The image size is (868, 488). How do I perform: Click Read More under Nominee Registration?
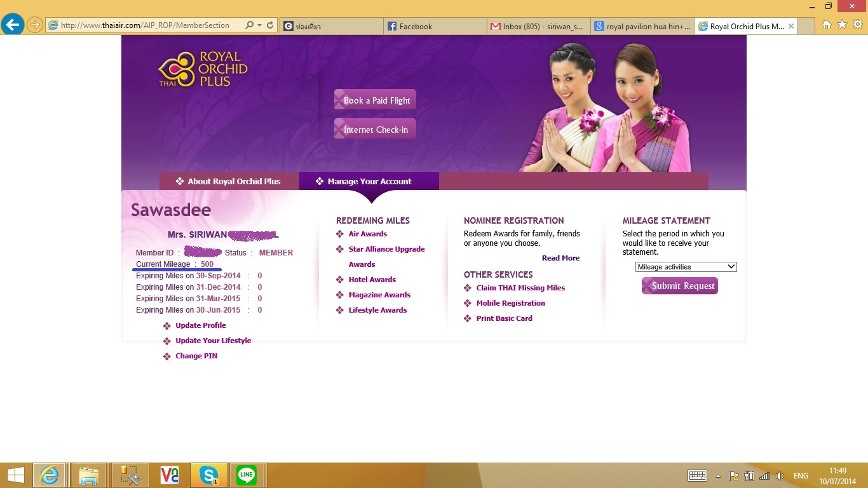click(x=560, y=258)
